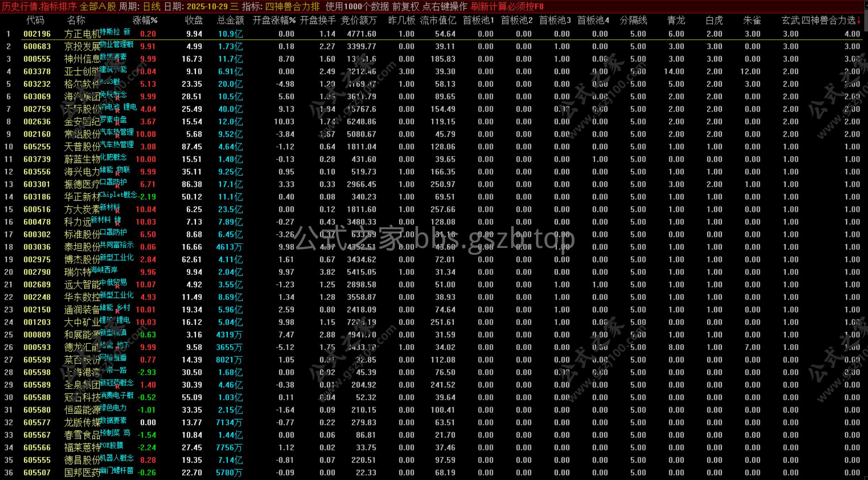Click the 使用1000个数据 setting
The image size is (868, 480).
[357, 6]
